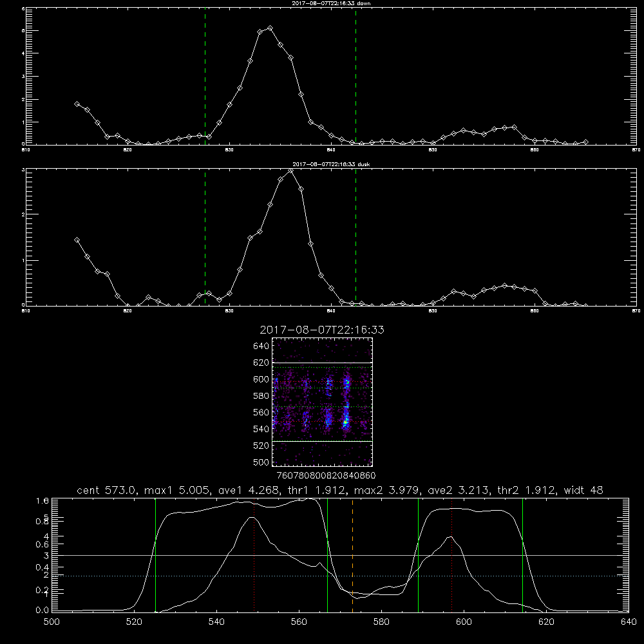
Task: Click the '640' x-axis label of bottom plot
Action: pyautogui.click(x=629, y=622)
